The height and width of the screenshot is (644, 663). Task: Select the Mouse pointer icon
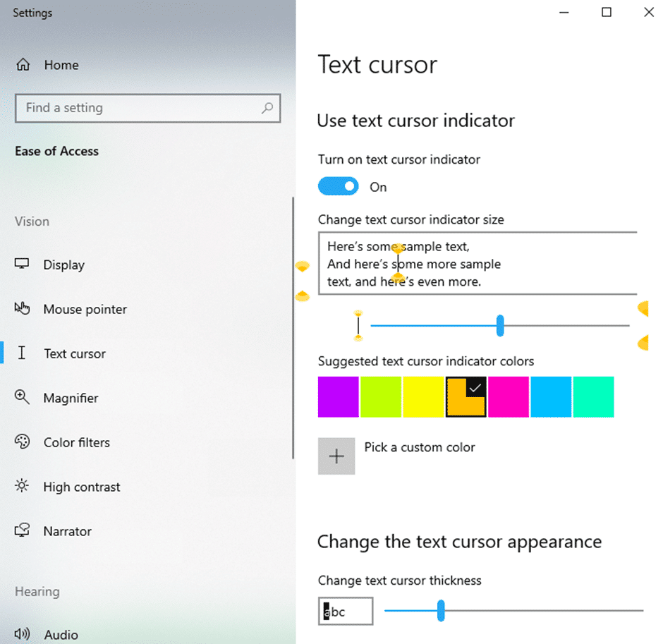[22, 309]
